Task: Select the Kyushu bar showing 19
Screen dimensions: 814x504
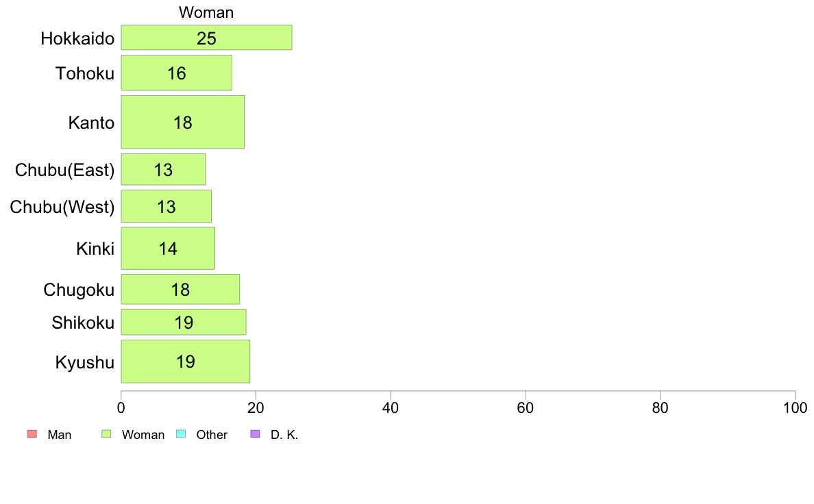Action: pyautogui.click(x=186, y=362)
